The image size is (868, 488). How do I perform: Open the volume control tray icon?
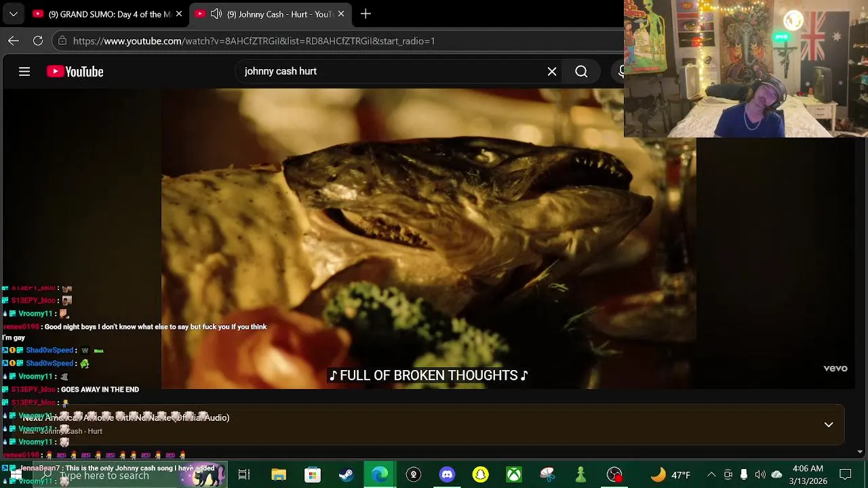760,474
